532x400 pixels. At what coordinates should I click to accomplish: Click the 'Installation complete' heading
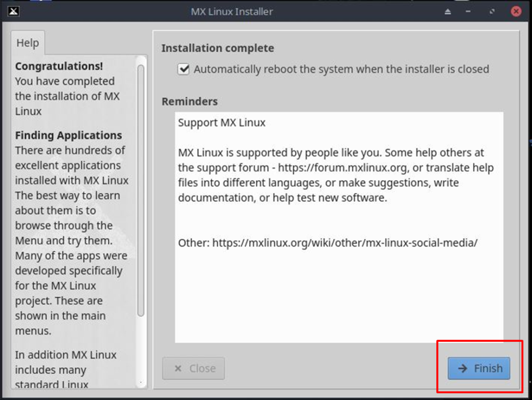click(x=218, y=48)
